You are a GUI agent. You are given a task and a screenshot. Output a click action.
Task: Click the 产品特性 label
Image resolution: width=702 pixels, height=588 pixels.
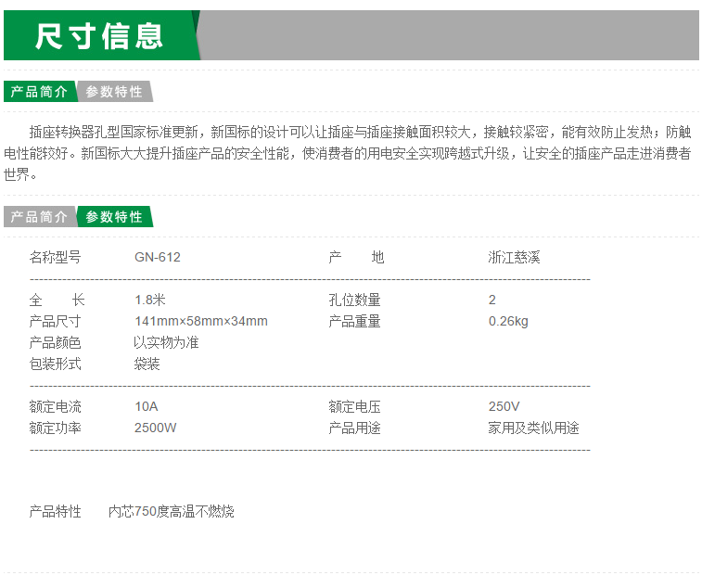point(55,511)
